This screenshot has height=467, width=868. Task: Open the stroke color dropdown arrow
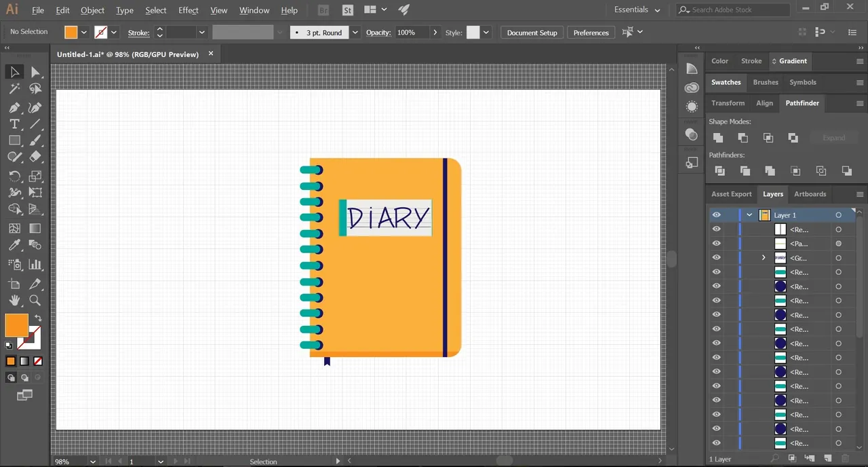pos(114,33)
